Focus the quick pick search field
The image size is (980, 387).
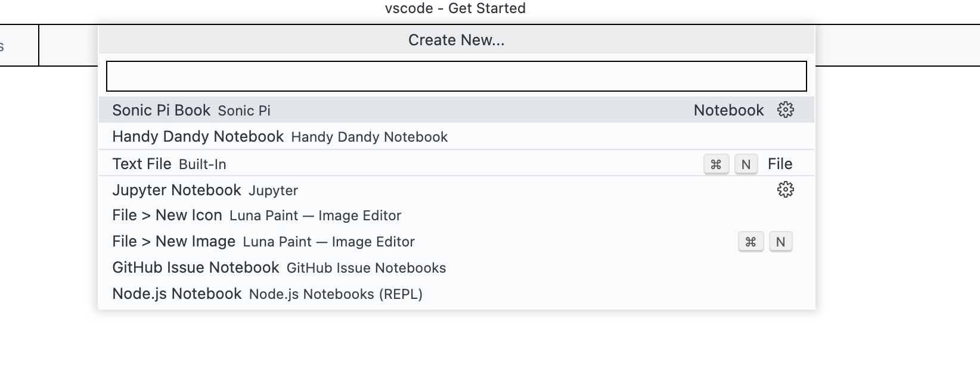pos(455,76)
